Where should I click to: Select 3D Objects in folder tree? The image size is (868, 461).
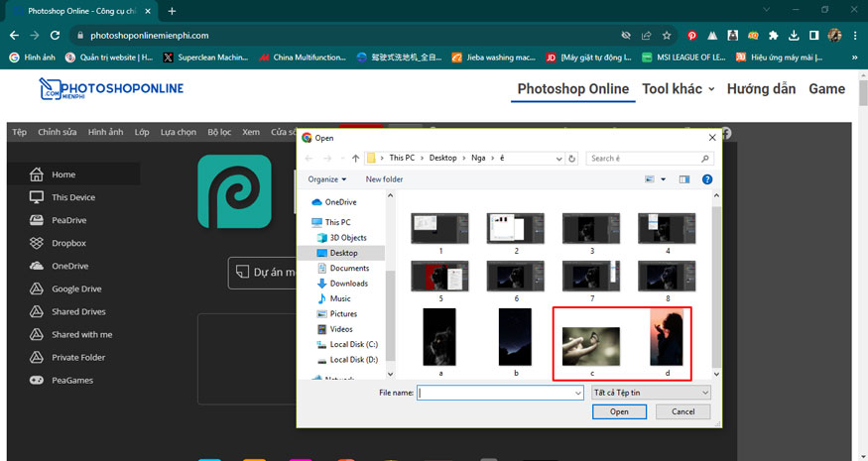347,237
